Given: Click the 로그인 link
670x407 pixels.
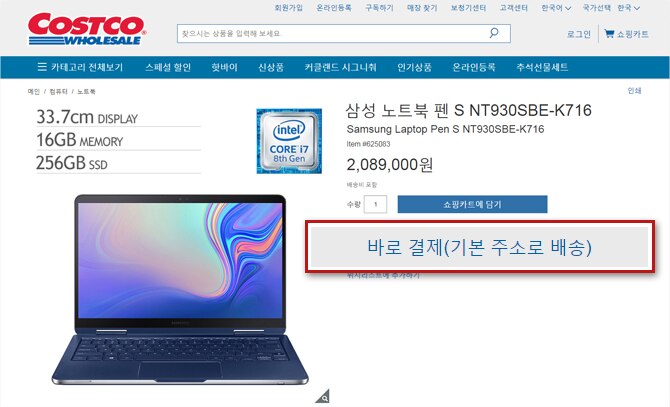Looking at the screenshot, I should click(x=579, y=34).
